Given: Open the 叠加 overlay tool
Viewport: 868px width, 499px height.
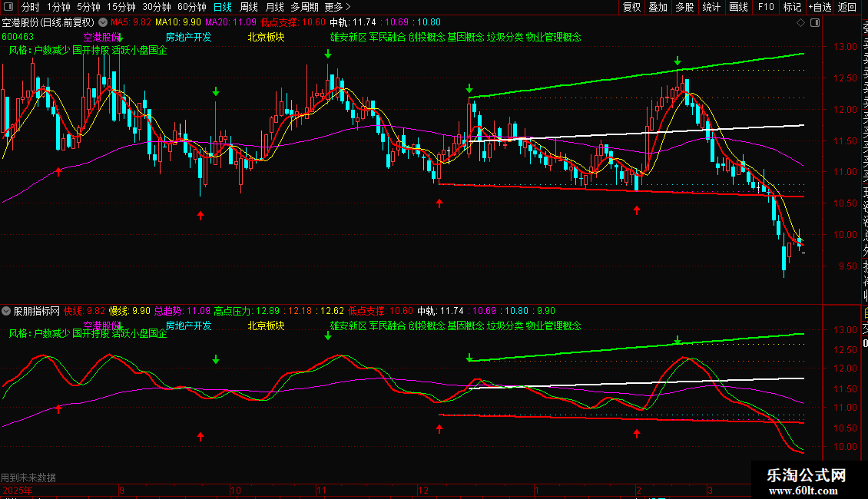Looking at the screenshot, I should click(658, 7).
